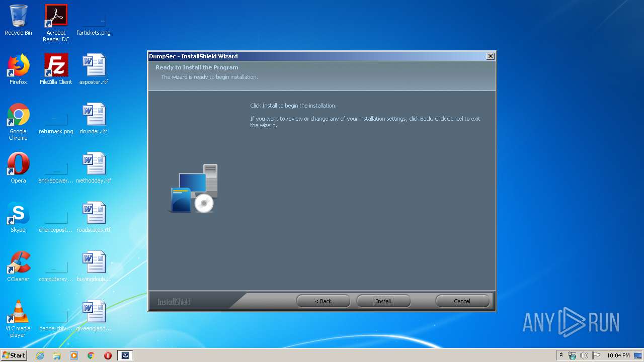Viewport: 644px width, 362px height.
Task: Launch CCleaner desktop shortcut
Action: 18,266
